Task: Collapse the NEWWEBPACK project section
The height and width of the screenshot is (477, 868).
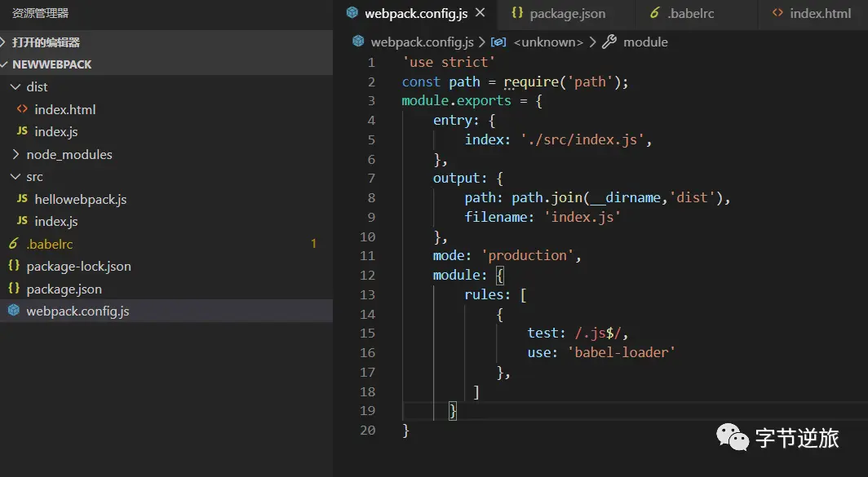Action: (x=166, y=64)
